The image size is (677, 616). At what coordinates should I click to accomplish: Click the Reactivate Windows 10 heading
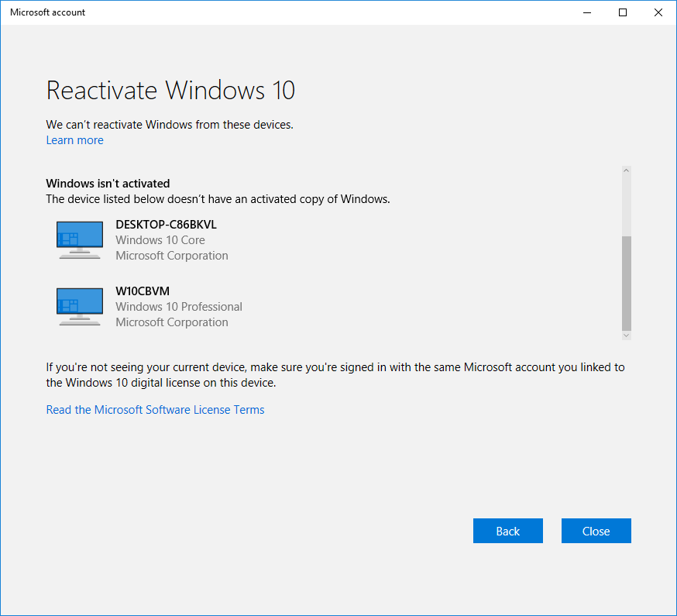coord(170,90)
